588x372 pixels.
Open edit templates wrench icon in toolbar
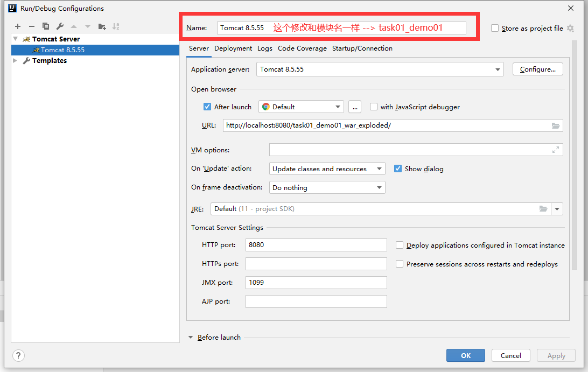(60, 26)
